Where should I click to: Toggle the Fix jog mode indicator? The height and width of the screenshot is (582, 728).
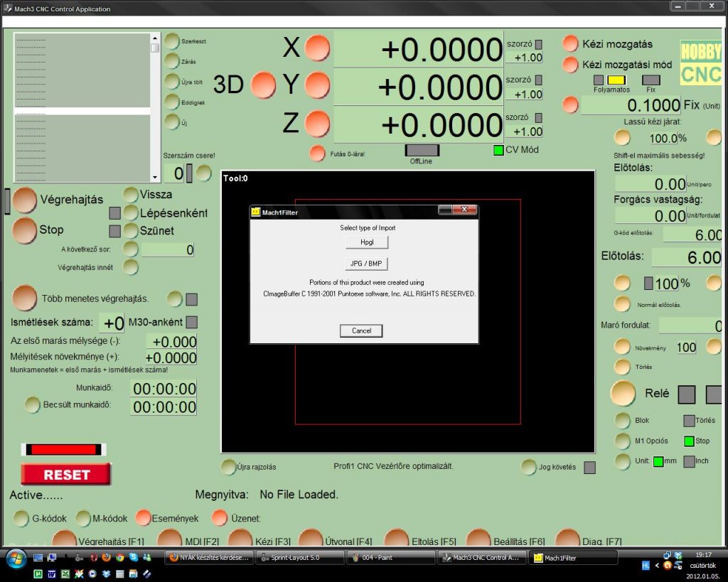(651, 80)
